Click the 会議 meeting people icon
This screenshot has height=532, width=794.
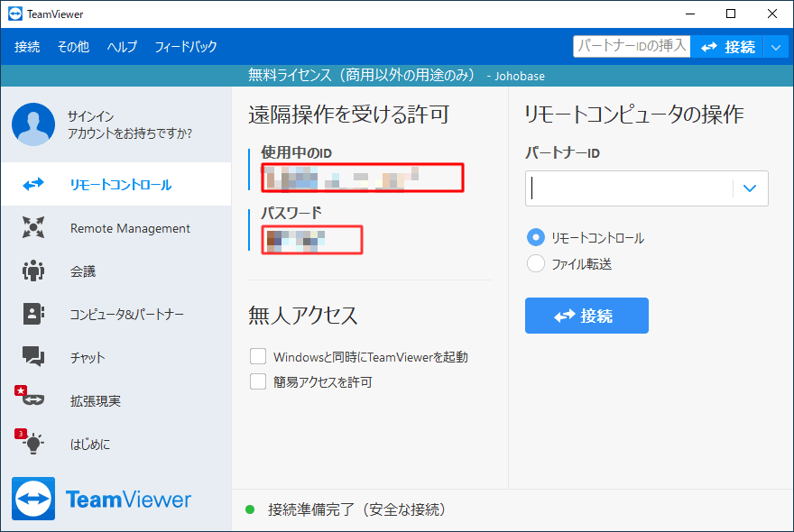pos(33,271)
